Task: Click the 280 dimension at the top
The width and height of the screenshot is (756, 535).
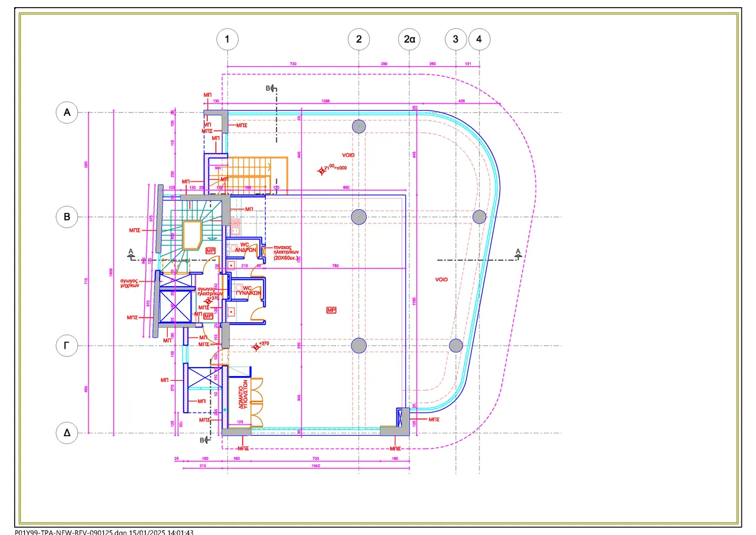Action: coord(384,64)
